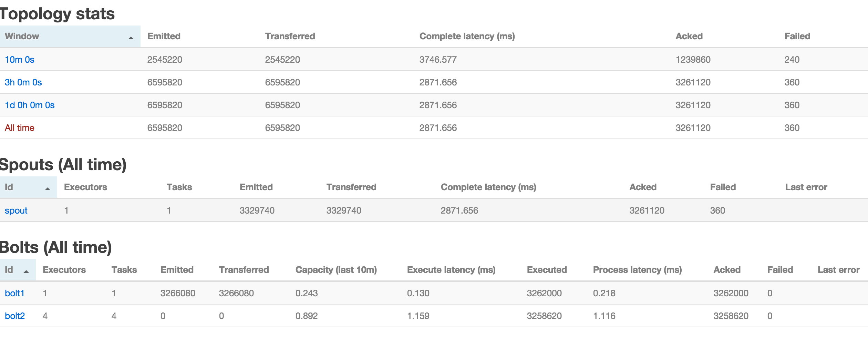Click the Spouts Id column sort arrow

click(x=48, y=189)
